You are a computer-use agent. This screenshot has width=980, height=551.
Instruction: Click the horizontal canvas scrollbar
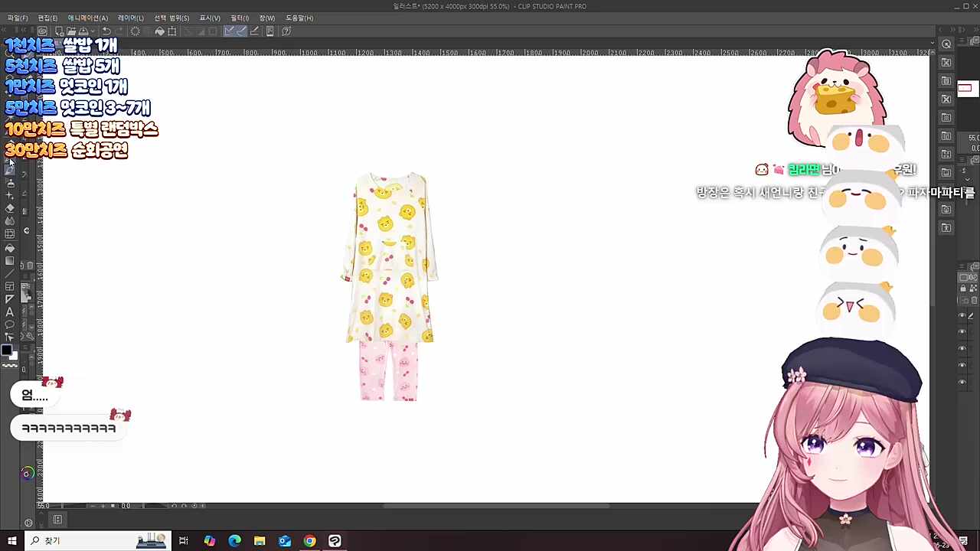[496, 505]
